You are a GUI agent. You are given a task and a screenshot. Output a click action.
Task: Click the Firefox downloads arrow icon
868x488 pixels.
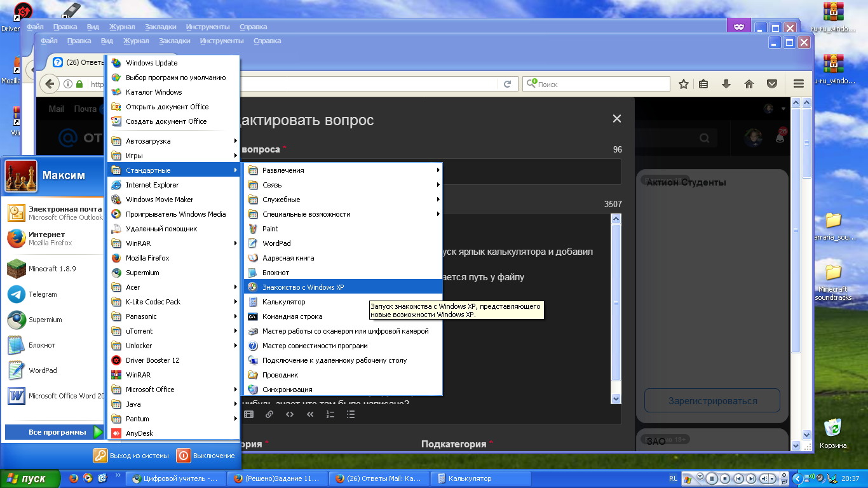tap(726, 84)
